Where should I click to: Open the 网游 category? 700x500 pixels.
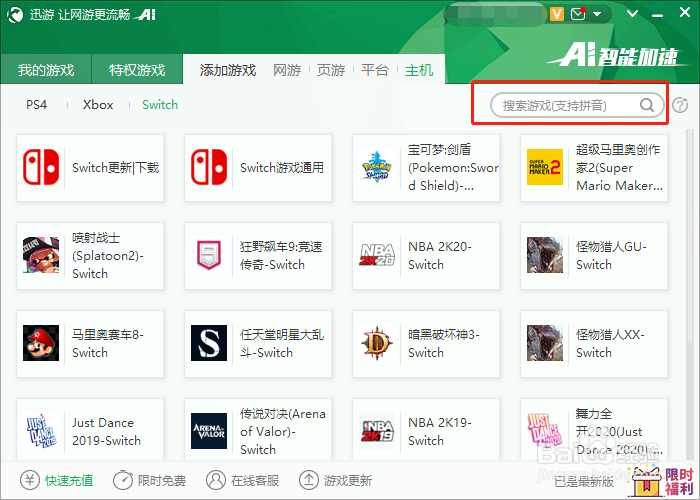287,70
